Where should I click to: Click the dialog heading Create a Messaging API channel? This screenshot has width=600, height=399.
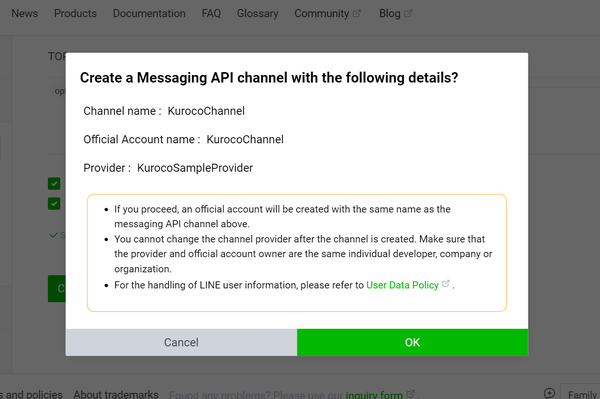click(269, 78)
